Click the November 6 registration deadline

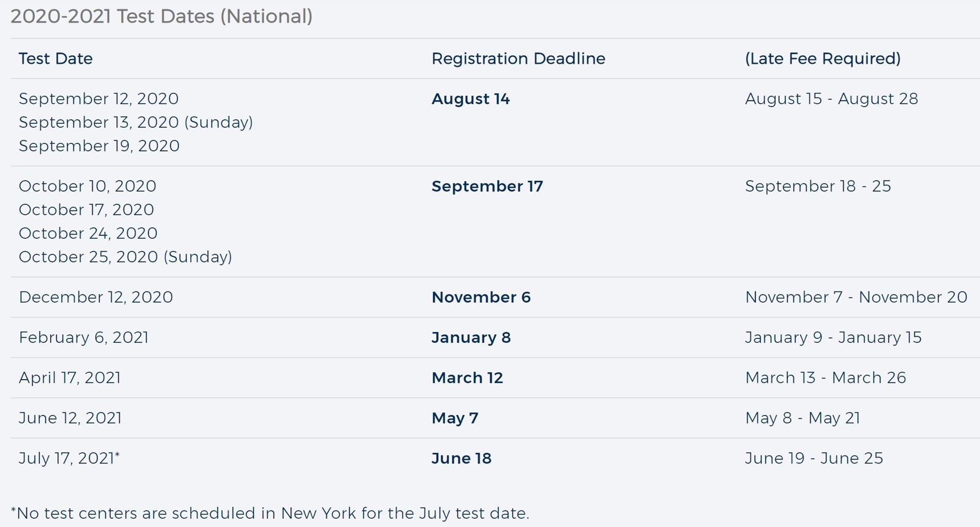(481, 297)
